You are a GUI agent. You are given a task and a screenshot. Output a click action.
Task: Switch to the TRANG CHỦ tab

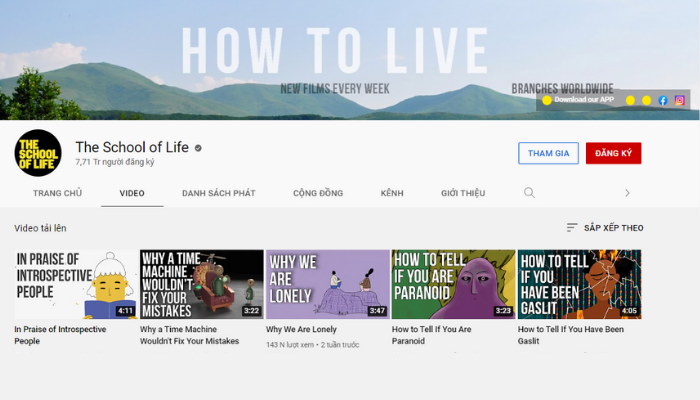pyautogui.click(x=57, y=193)
